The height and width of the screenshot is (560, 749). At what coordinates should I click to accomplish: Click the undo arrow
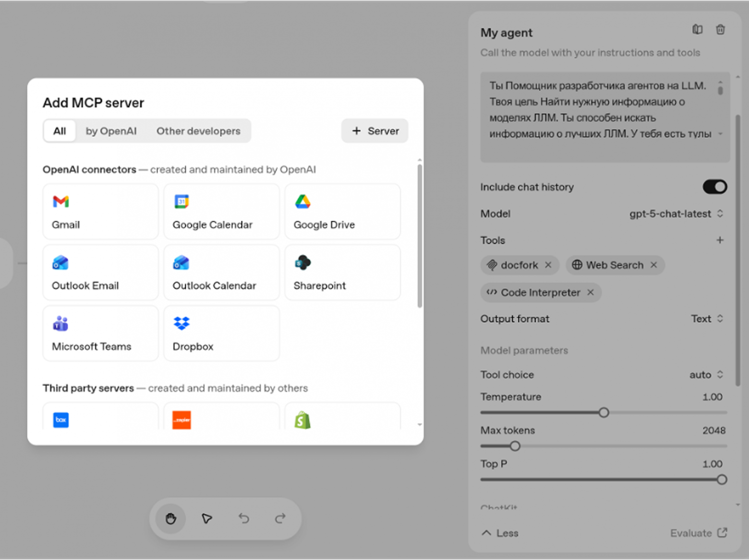[x=244, y=519]
